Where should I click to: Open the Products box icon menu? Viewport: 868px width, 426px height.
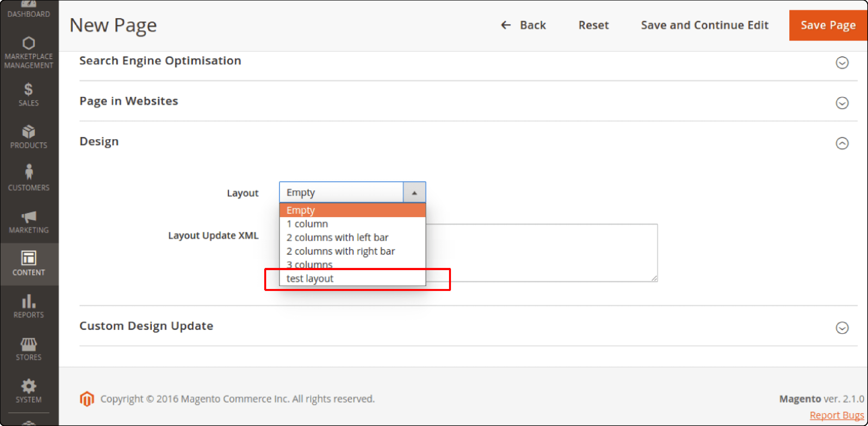[29, 132]
